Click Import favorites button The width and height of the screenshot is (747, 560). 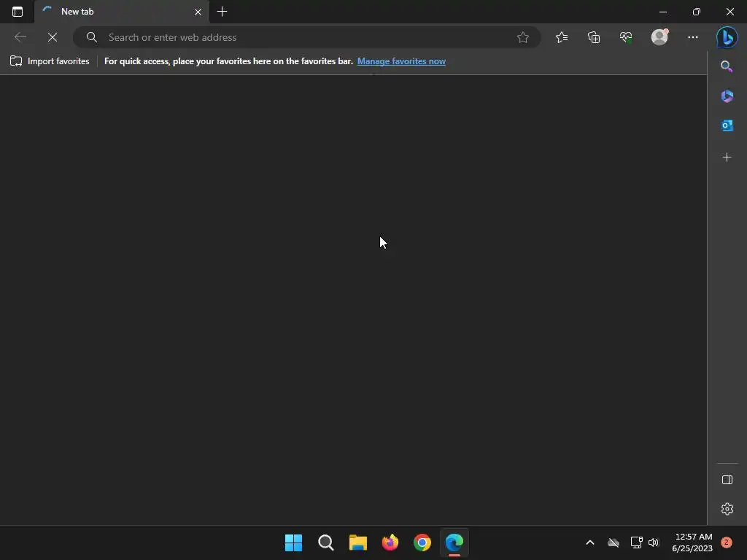point(50,61)
